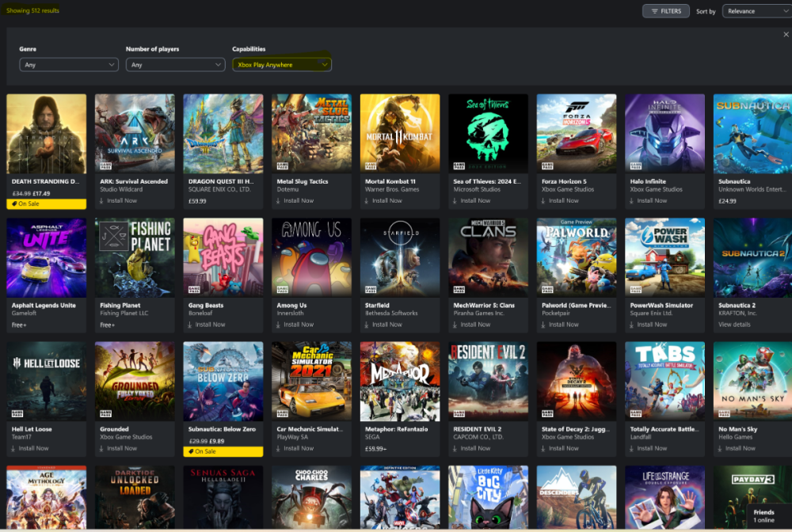Image resolution: width=792 pixels, height=532 pixels.
Task: Click the download icon beside No Man's Sky
Action: pyautogui.click(x=721, y=448)
